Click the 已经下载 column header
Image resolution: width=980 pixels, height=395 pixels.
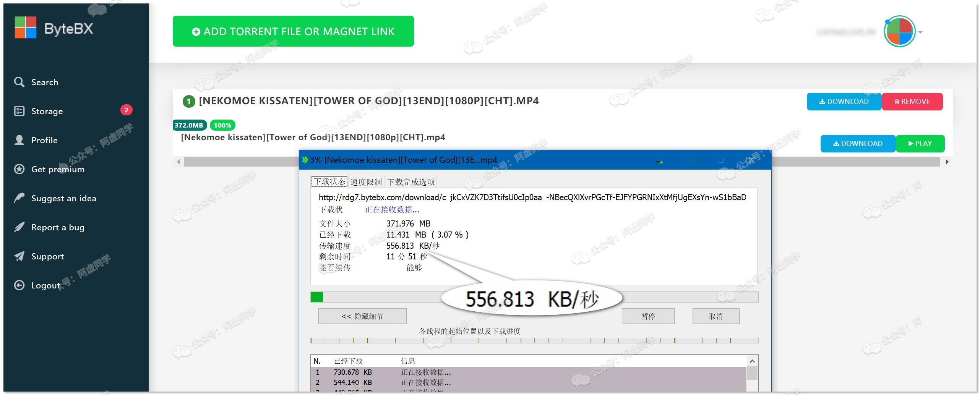click(365, 361)
